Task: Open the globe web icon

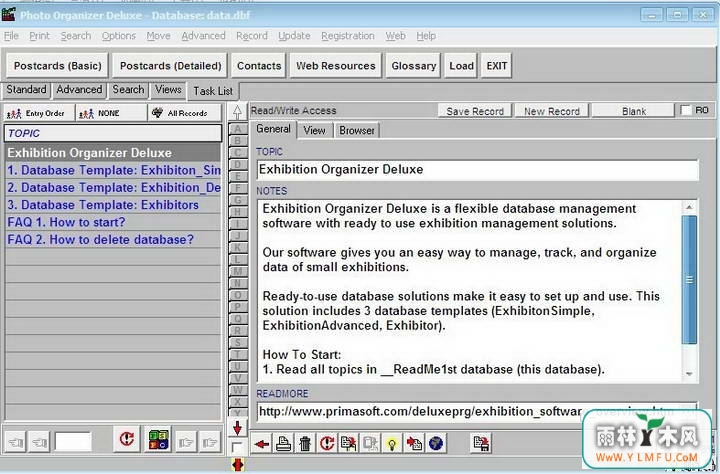Action: tap(435, 444)
